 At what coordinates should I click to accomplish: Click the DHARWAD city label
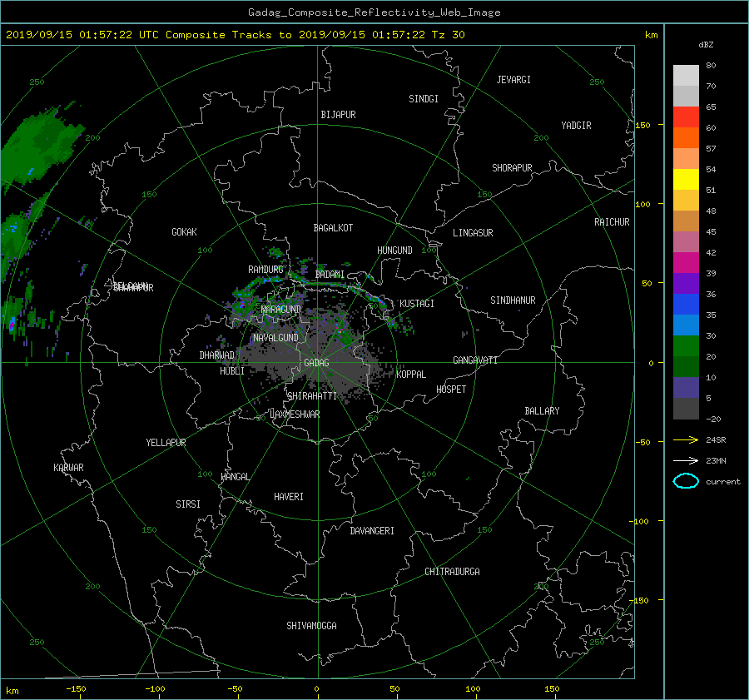coord(216,355)
